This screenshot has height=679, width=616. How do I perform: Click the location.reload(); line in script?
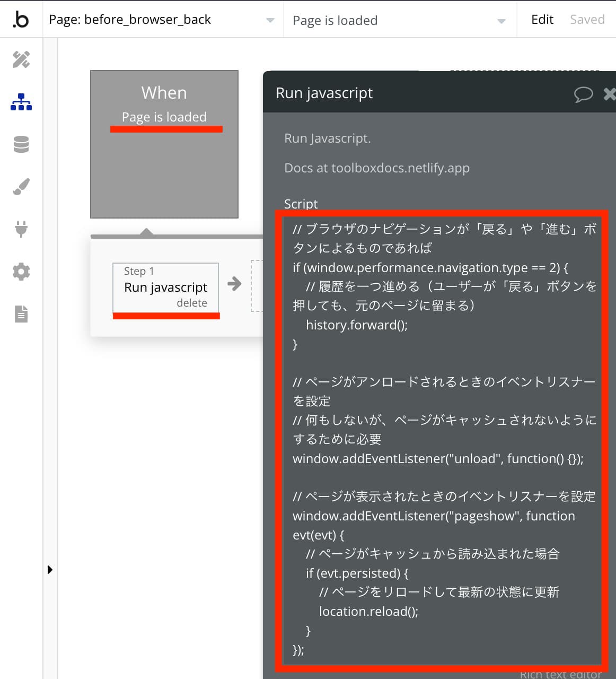pyautogui.click(x=368, y=611)
